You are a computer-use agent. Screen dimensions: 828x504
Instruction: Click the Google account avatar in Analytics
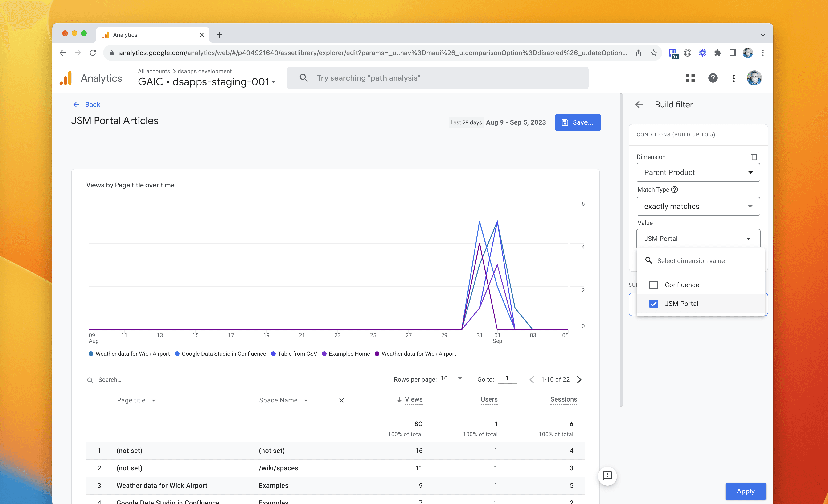point(754,78)
